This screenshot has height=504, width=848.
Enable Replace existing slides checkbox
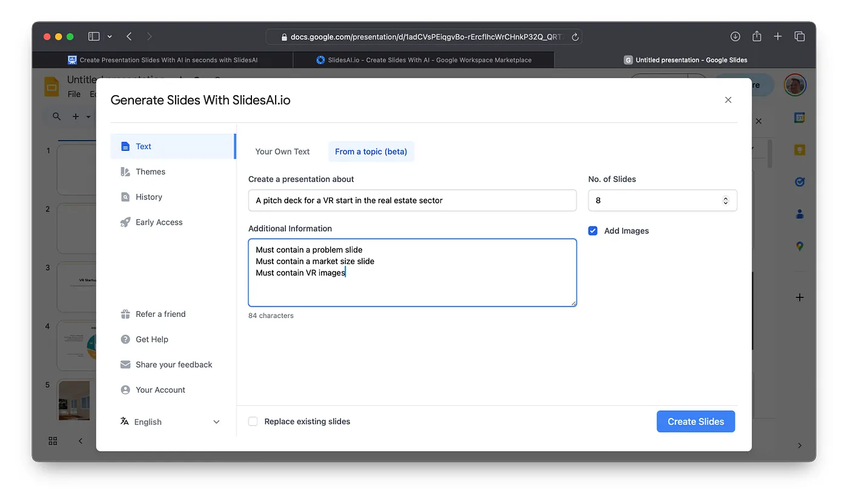point(253,422)
